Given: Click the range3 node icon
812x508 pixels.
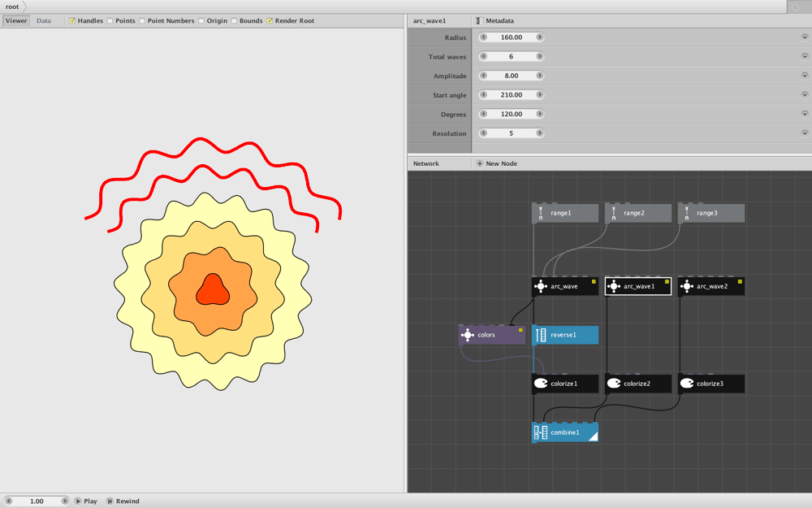Looking at the screenshot, I should (687, 213).
